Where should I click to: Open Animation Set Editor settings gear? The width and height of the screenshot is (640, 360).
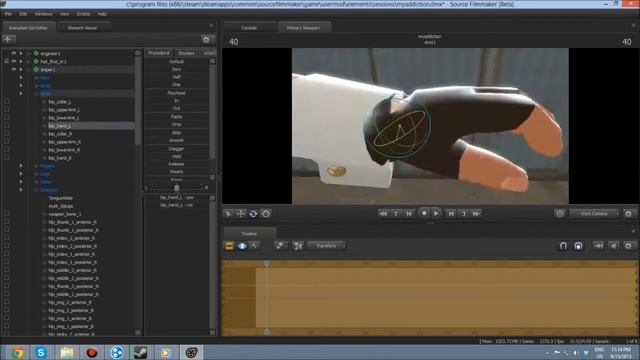pyautogui.click(x=206, y=40)
